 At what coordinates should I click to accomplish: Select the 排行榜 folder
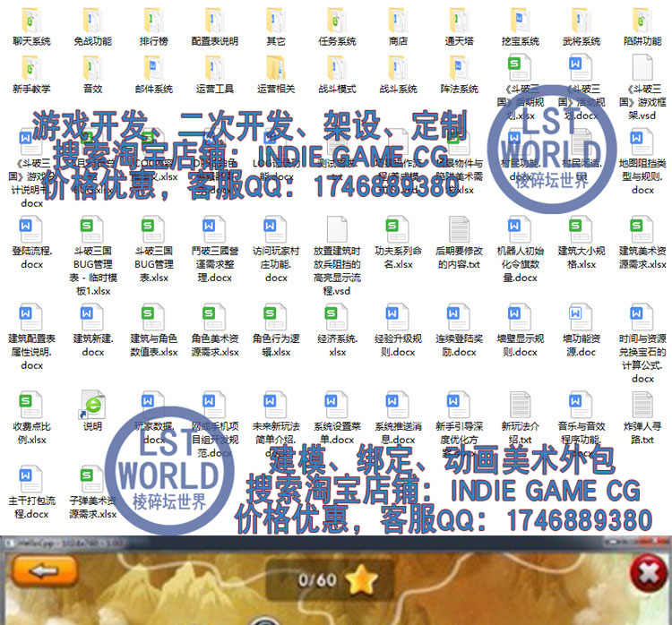153,27
